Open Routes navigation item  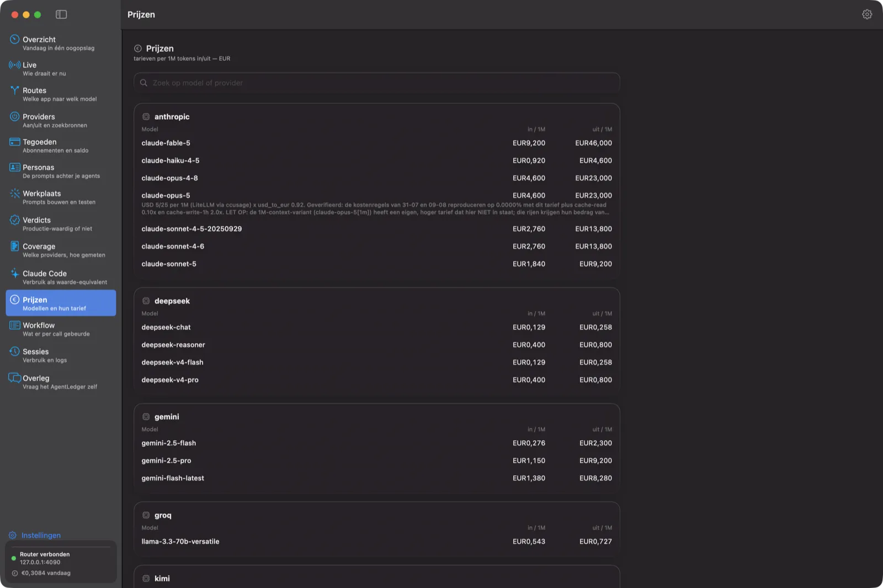point(61,94)
